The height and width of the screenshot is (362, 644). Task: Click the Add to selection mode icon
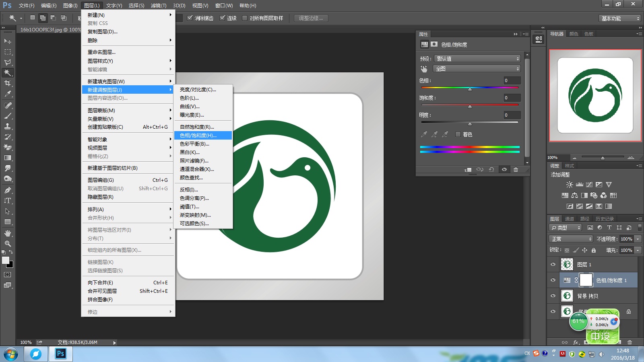[x=43, y=18]
